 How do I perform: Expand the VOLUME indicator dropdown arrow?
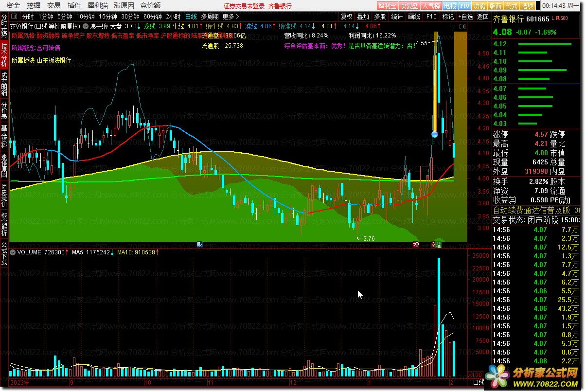[x=13, y=252]
